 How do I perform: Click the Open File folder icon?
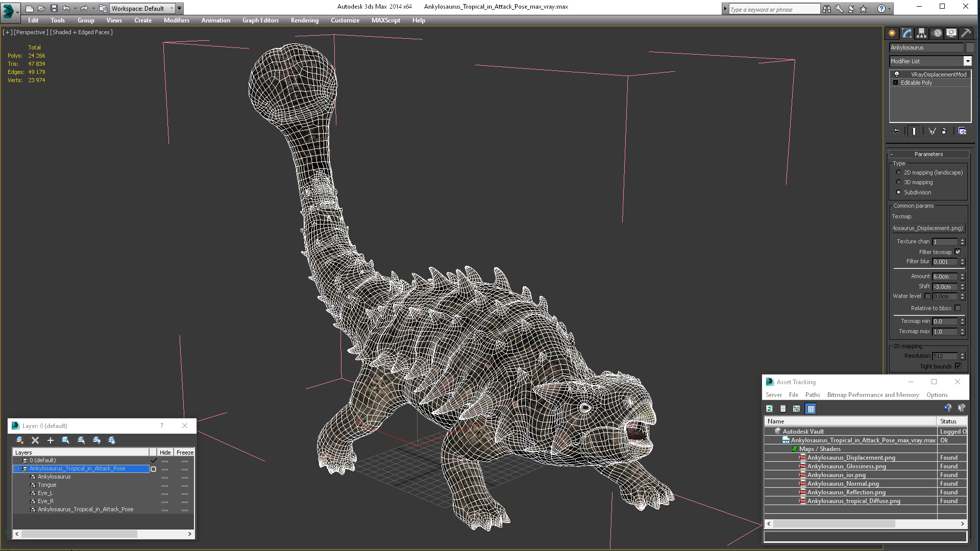tap(41, 8)
